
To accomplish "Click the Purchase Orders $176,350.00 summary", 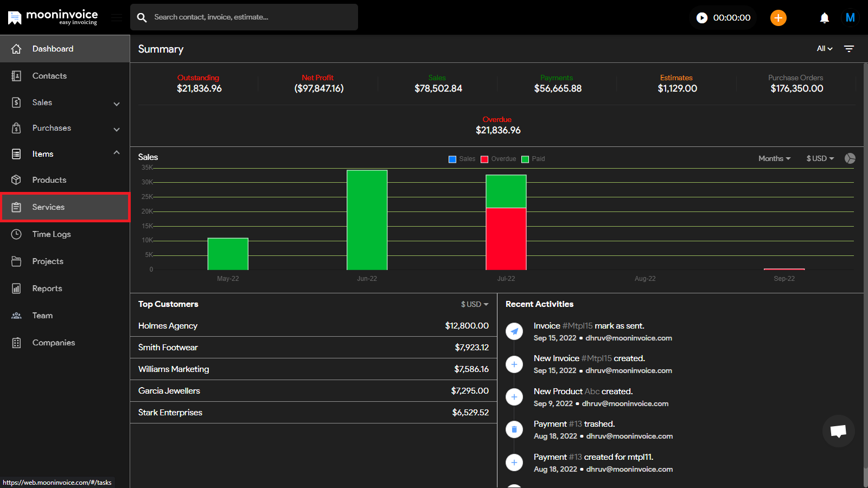I will point(796,84).
